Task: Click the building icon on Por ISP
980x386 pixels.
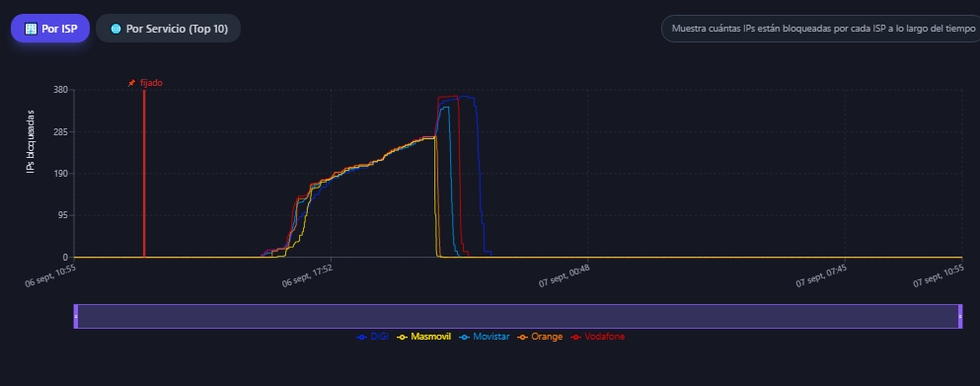Action: pyautogui.click(x=31, y=29)
